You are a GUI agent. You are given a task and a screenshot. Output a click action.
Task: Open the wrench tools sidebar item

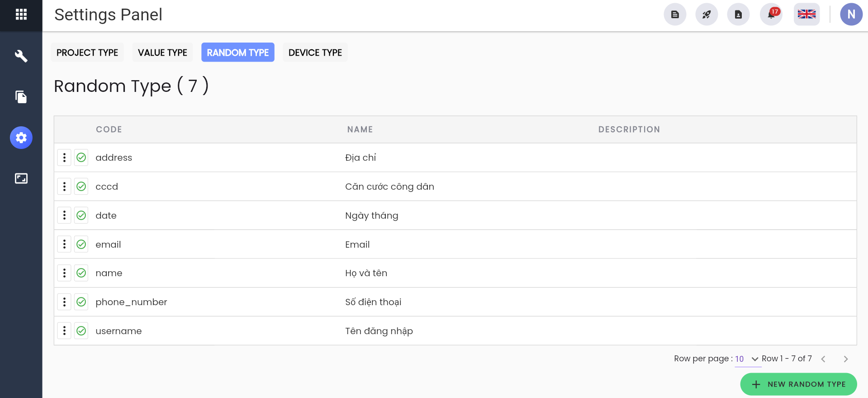point(21,56)
